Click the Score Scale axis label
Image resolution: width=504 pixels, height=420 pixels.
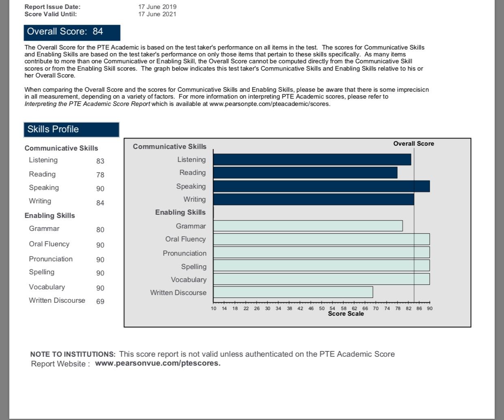click(346, 314)
